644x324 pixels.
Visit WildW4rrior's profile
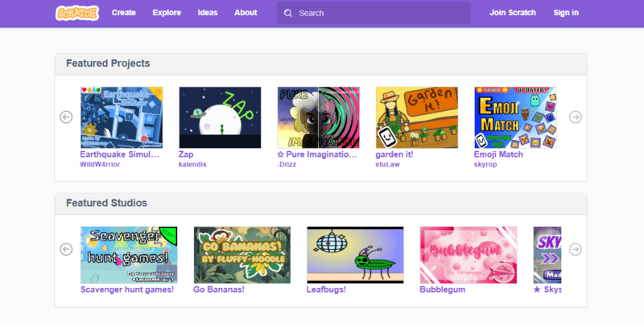click(100, 165)
